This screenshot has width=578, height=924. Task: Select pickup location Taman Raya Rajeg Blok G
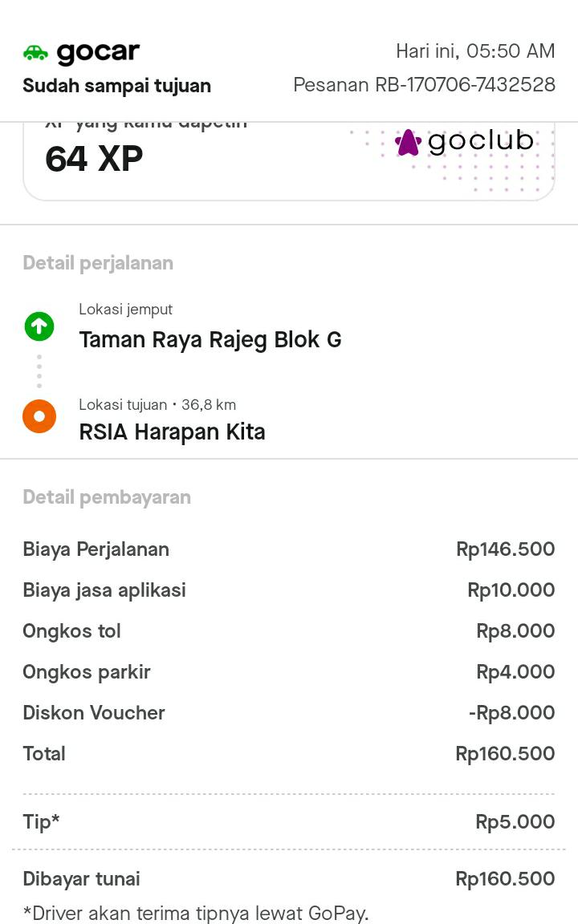click(x=210, y=340)
